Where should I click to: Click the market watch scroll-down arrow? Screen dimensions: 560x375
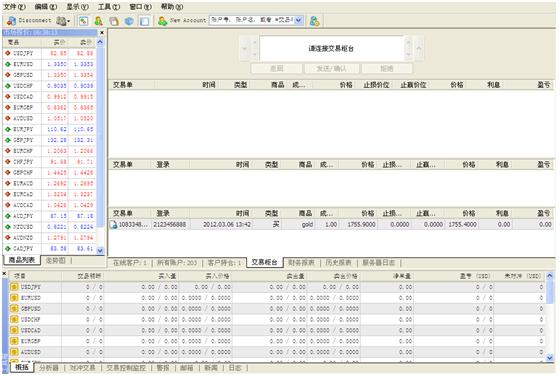pos(100,250)
